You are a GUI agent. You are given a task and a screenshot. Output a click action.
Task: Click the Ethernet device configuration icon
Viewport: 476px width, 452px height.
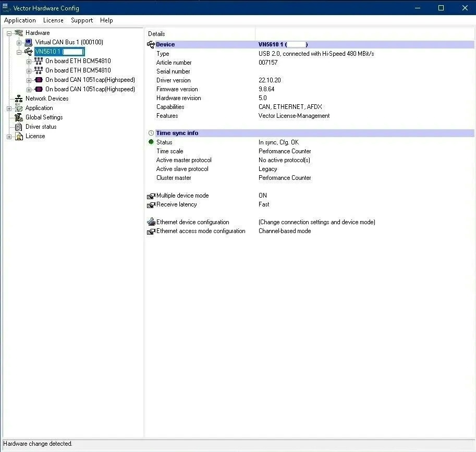[151, 222]
